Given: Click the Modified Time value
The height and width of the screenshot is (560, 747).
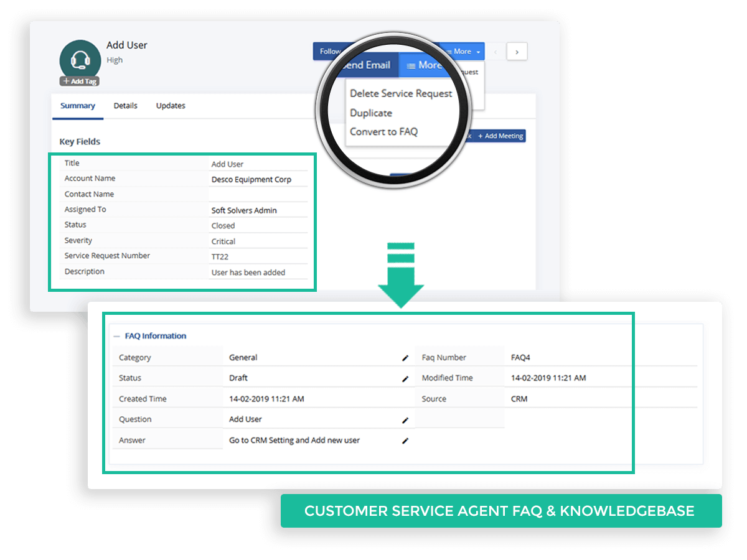Looking at the screenshot, I should [548, 378].
